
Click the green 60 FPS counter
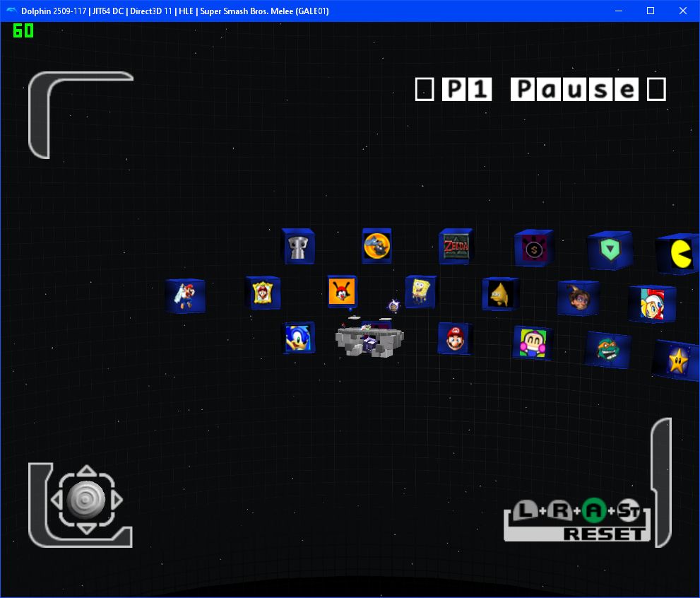coord(23,31)
